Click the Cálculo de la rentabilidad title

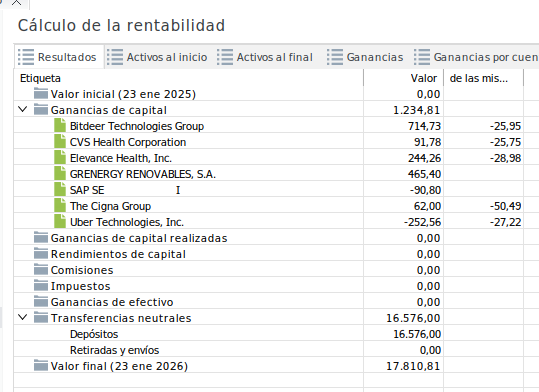[x=121, y=25]
